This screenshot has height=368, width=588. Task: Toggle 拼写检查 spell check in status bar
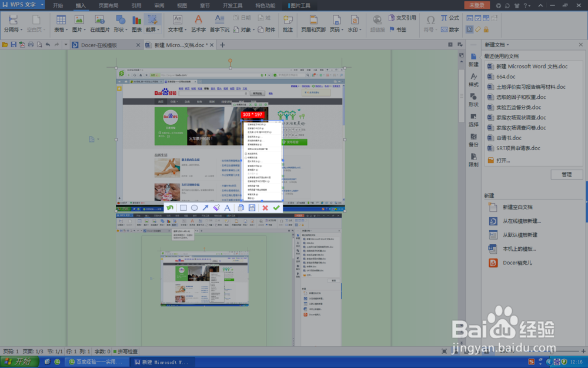pos(125,352)
